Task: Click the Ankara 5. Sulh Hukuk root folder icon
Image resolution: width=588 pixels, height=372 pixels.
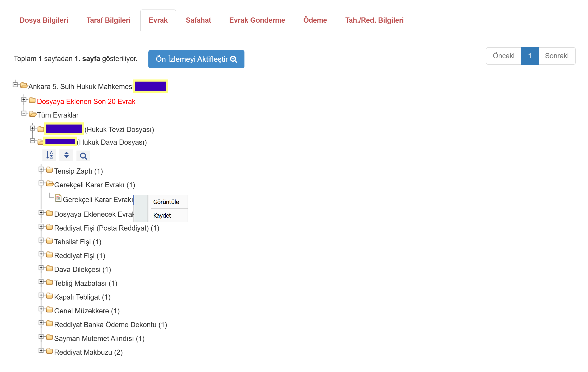Action: click(24, 85)
